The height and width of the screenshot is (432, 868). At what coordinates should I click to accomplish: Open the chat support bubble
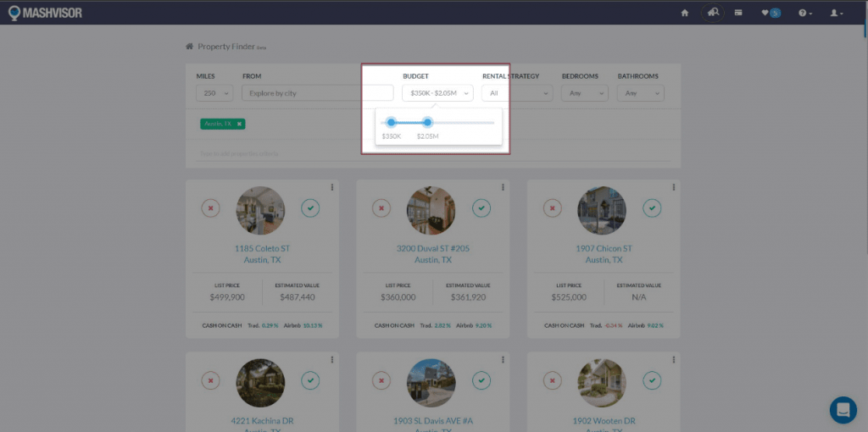pyautogui.click(x=843, y=409)
